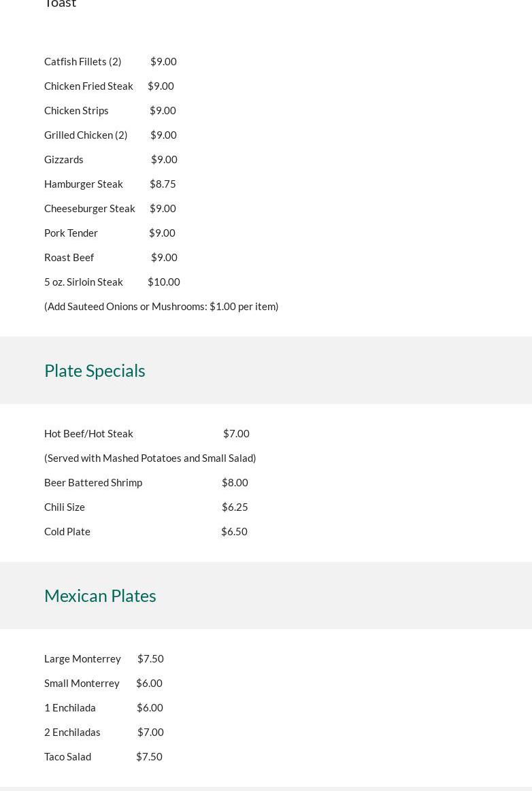Click the Grilled Chicken (2) entry
This screenshot has width=532, height=791.
click(86, 135)
